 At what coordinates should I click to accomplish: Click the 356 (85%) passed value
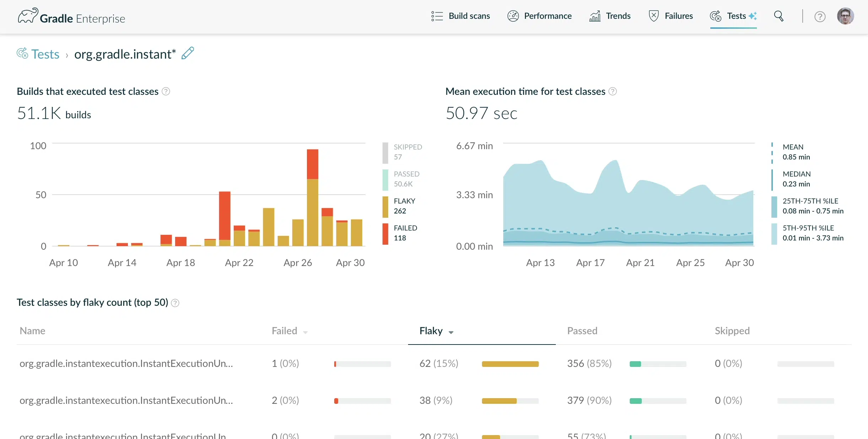pos(589,363)
